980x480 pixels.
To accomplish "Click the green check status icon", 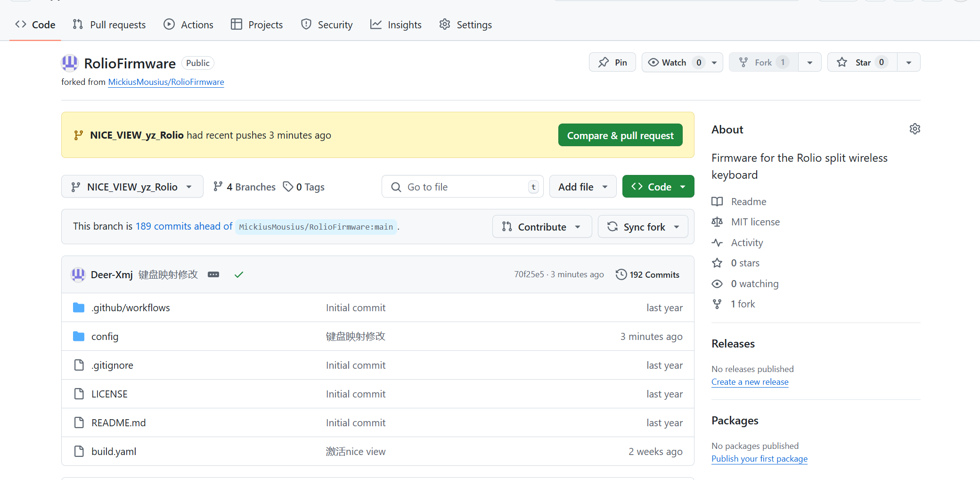I will [239, 274].
